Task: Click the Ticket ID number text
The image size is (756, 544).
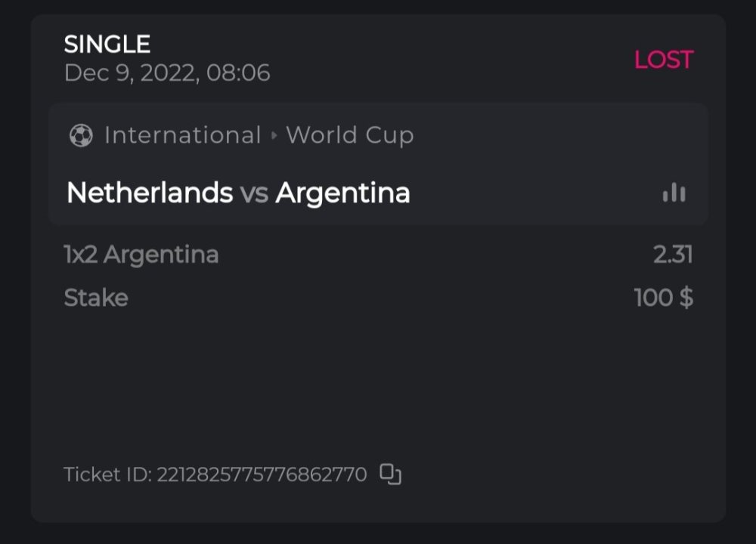Action: click(262, 474)
